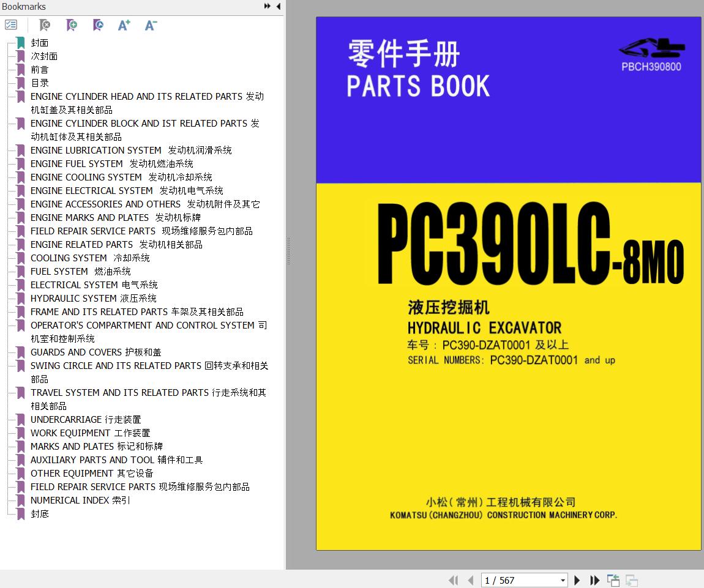Increase bookmark font size with A+ icon
Viewport: 704px width, 588px height.
click(124, 25)
